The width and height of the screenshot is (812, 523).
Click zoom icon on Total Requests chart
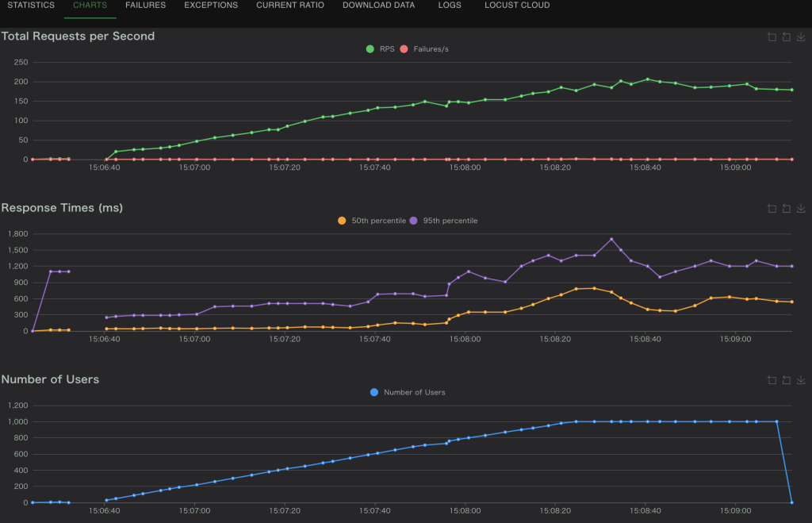click(x=772, y=37)
